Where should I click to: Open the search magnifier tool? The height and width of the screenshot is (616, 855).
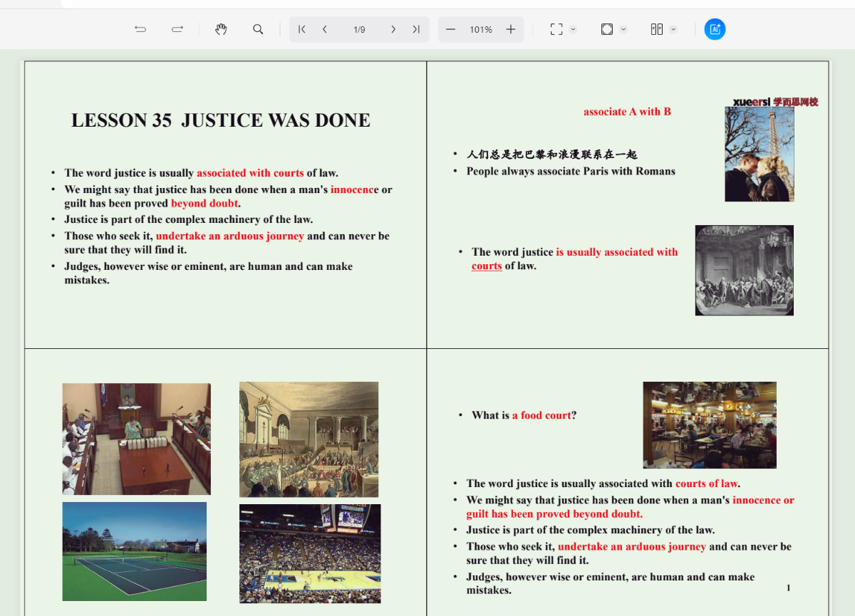258,29
